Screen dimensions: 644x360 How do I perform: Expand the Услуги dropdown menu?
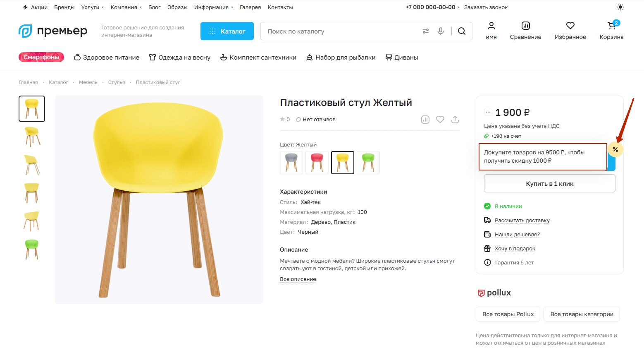tap(92, 7)
